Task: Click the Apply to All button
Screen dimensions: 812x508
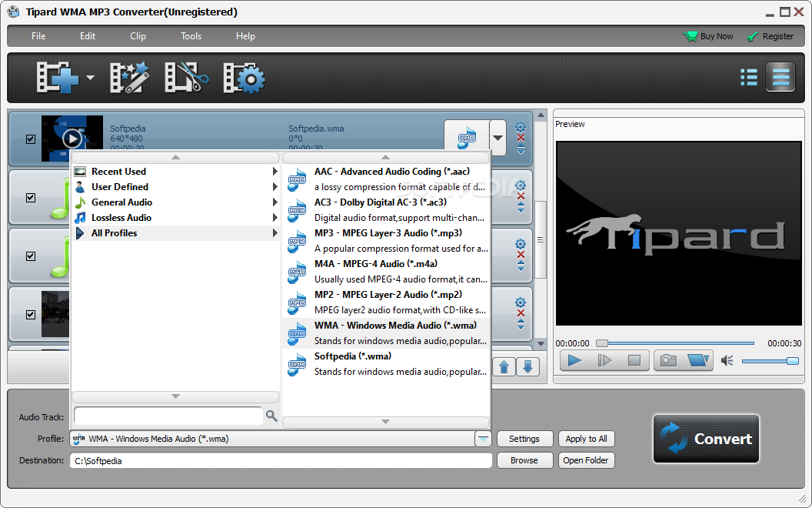Action: click(586, 439)
